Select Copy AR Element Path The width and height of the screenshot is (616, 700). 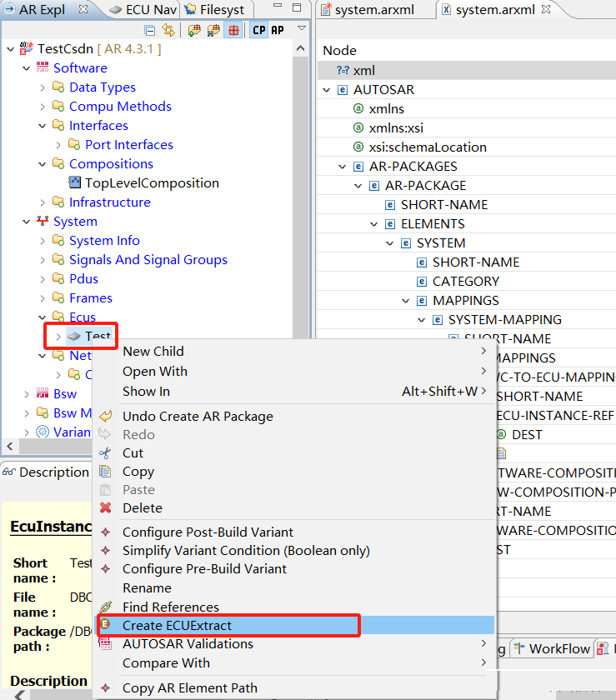[x=189, y=688]
